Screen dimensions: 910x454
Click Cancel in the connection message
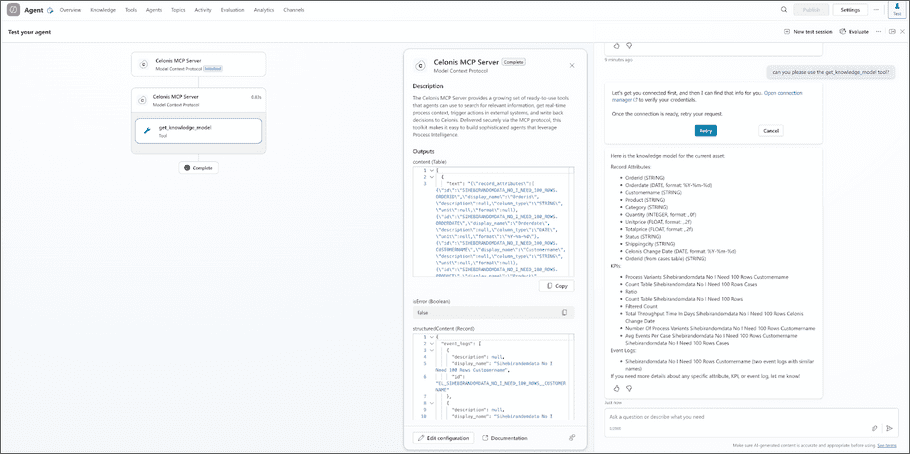[771, 131]
